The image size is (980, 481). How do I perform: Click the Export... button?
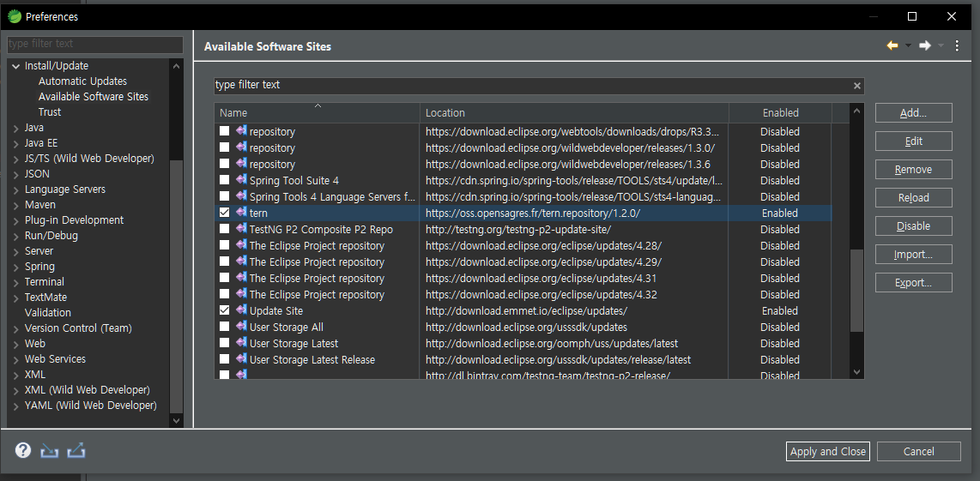pos(913,282)
